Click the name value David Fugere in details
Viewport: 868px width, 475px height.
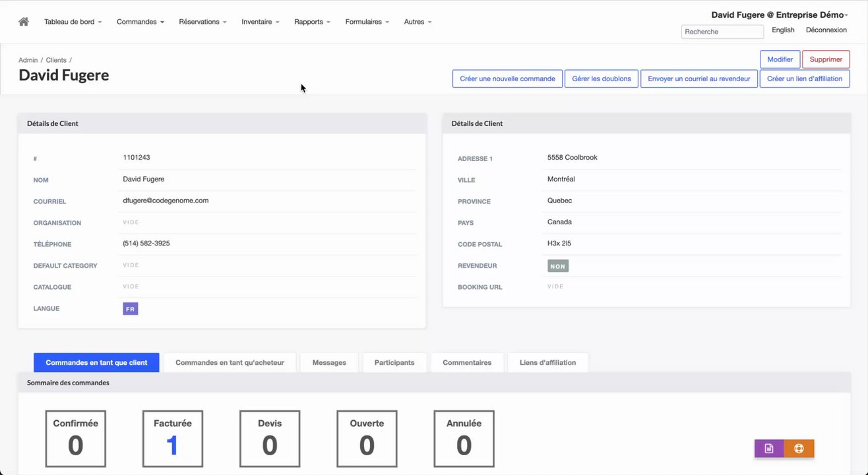pyautogui.click(x=144, y=179)
